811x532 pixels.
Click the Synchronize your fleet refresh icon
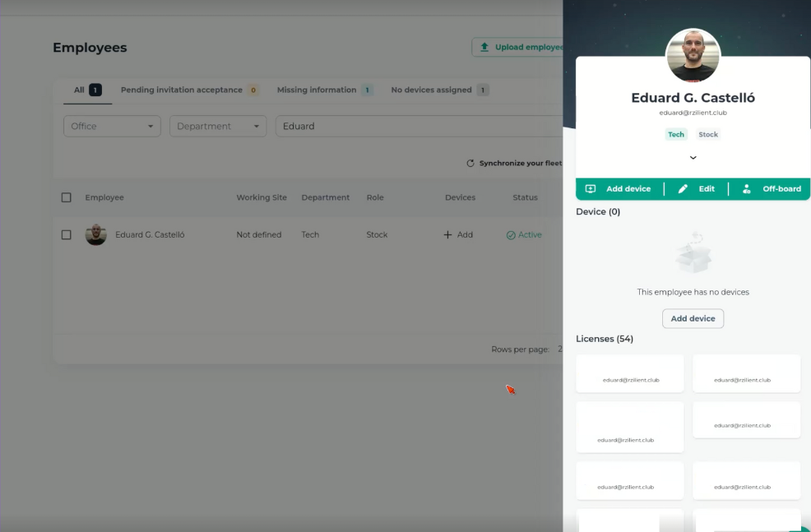click(x=470, y=163)
